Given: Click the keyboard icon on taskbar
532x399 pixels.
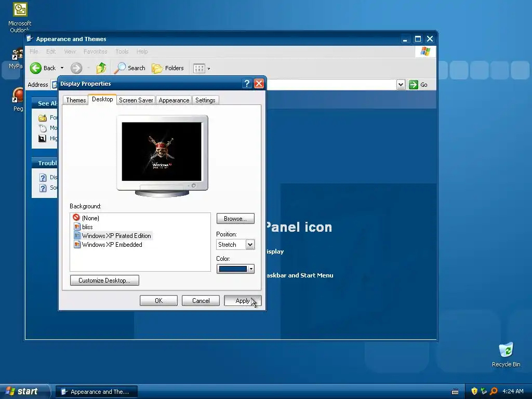Looking at the screenshot, I should [x=455, y=392].
